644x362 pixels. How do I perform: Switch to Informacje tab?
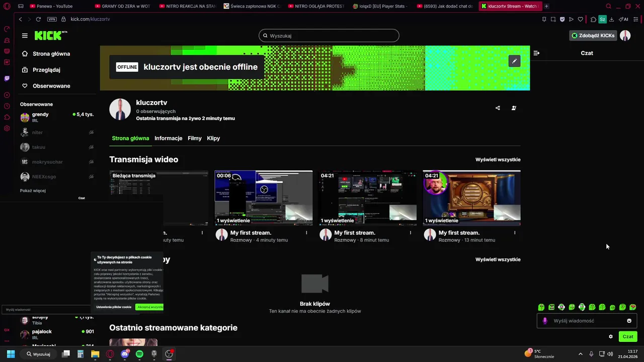pyautogui.click(x=168, y=138)
